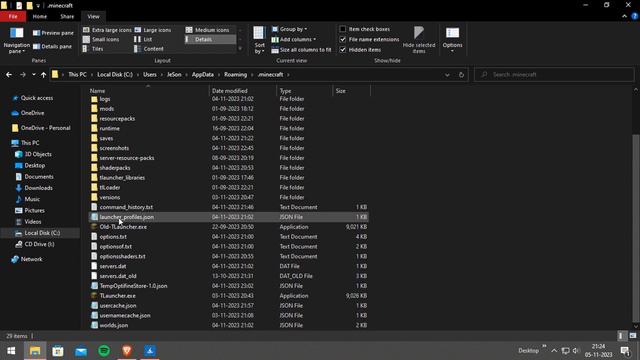Open folder Options
The height and width of the screenshot is (360, 640).
tap(452, 40)
